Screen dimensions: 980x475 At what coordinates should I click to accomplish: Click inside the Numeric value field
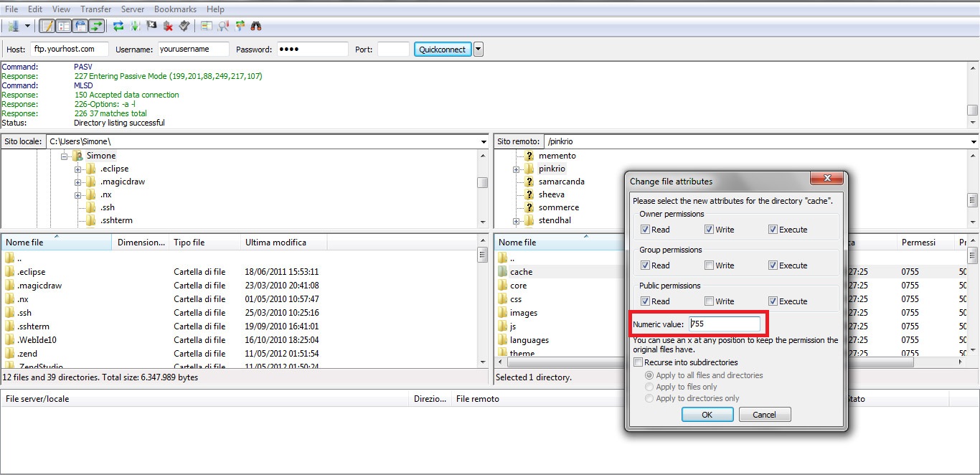tap(725, 324)
